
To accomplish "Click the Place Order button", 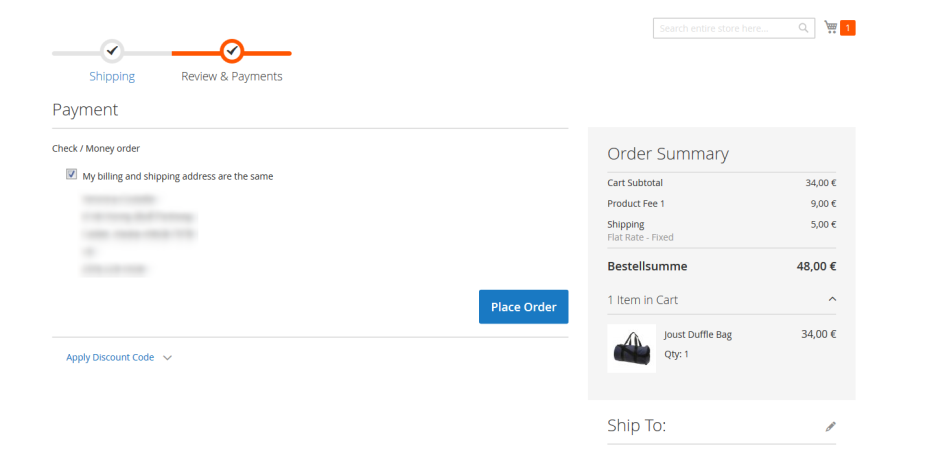I will (523, 307).
